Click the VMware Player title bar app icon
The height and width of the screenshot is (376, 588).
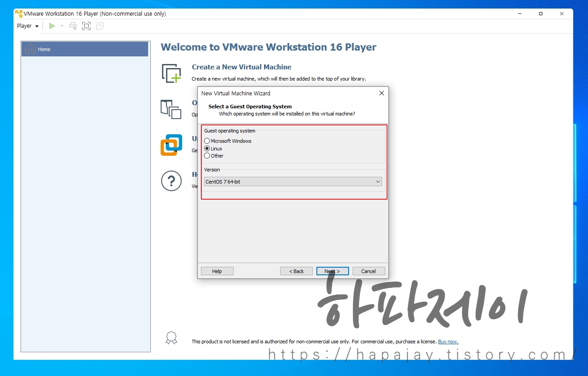(x=19, y=13)
